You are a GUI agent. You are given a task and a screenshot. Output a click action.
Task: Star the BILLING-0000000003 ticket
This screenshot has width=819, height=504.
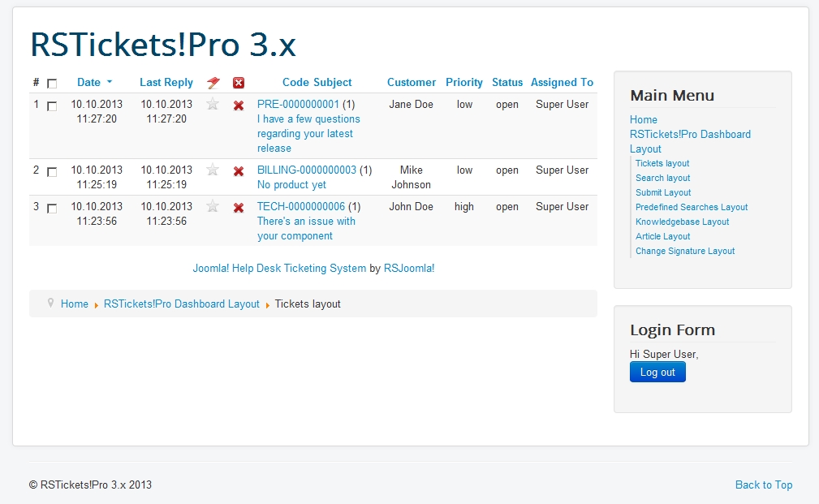213,170
